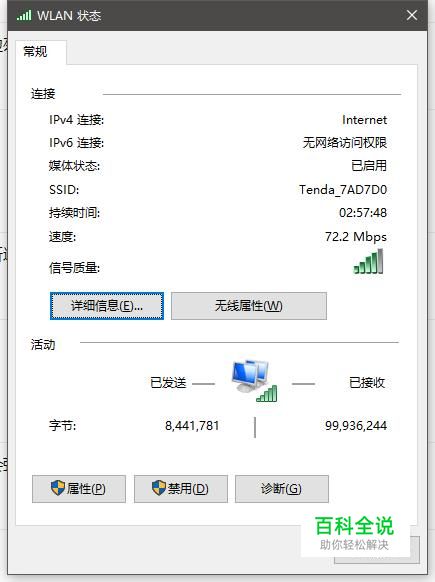Click the WLAN 状态 title text
Viewport: 435px width, 582px height.
tap(69, 16)
